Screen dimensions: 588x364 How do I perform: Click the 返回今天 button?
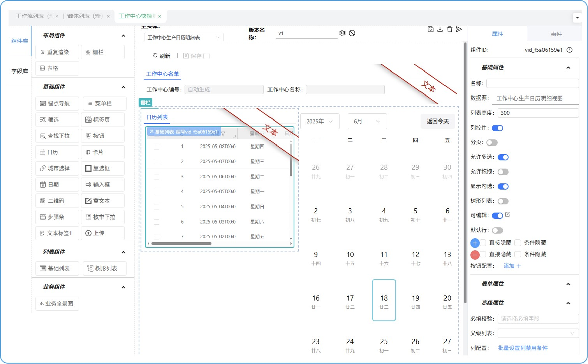438,121
